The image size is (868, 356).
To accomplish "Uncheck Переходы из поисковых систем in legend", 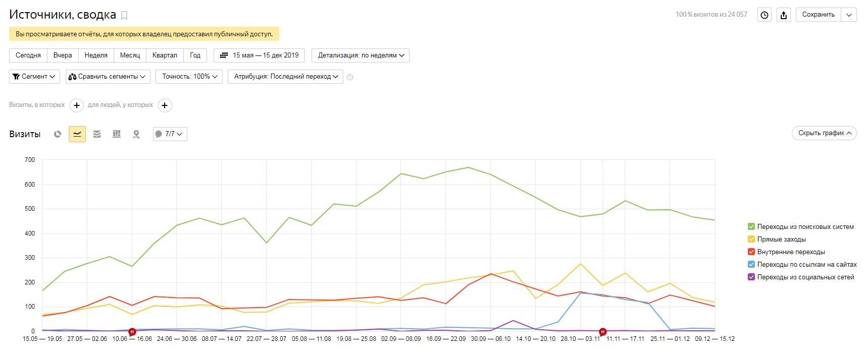I will point(751,227).
